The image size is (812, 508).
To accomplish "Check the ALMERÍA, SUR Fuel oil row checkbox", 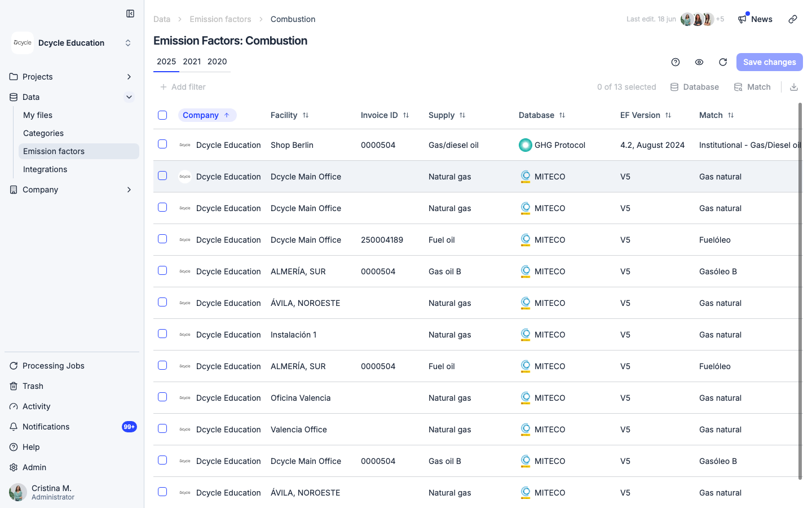I will (x=162, y=365).
